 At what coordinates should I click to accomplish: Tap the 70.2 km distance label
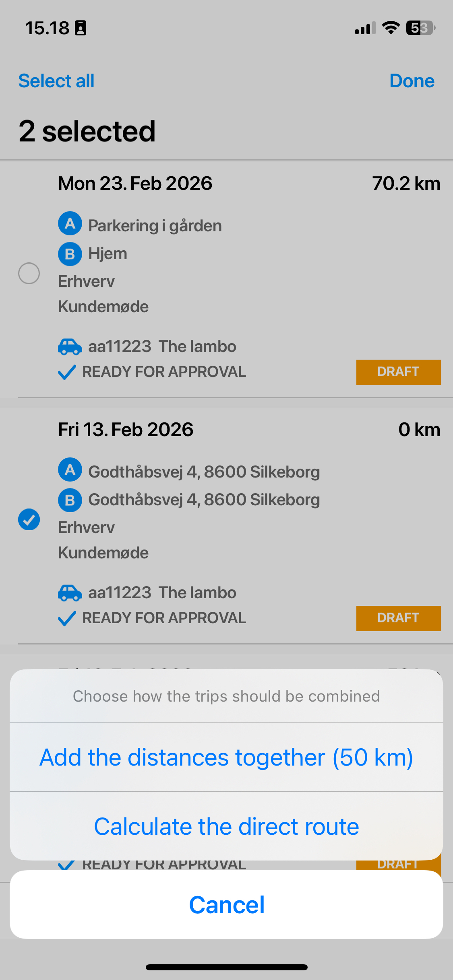(406, 183)
